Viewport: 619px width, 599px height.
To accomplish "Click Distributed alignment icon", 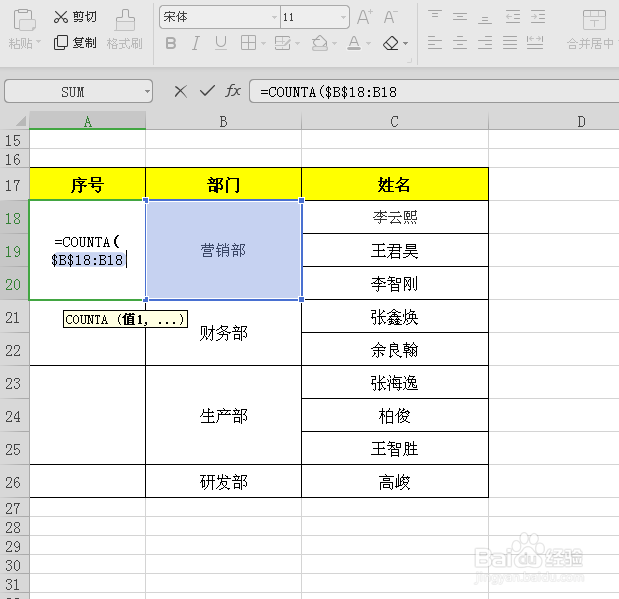I will pos(535,42).
